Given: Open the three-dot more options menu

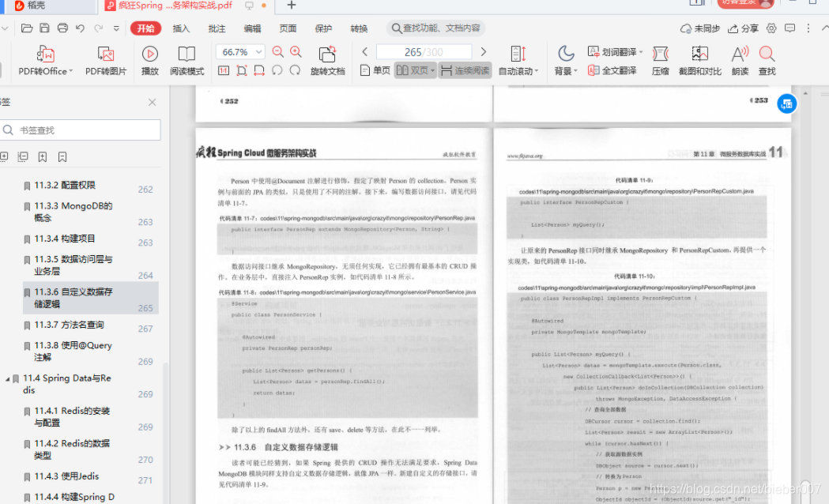Looking at the screenshot, I should click(808, 28).
